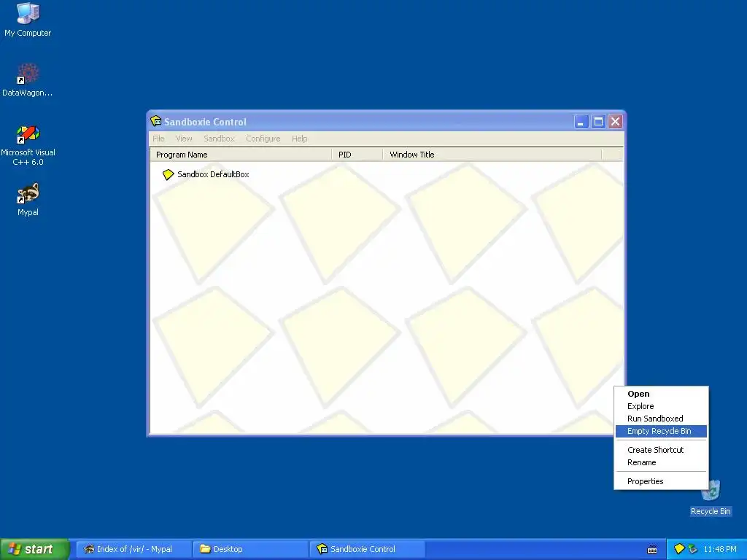Click the PID column header

pyautogui.click(x=357, y=155)
